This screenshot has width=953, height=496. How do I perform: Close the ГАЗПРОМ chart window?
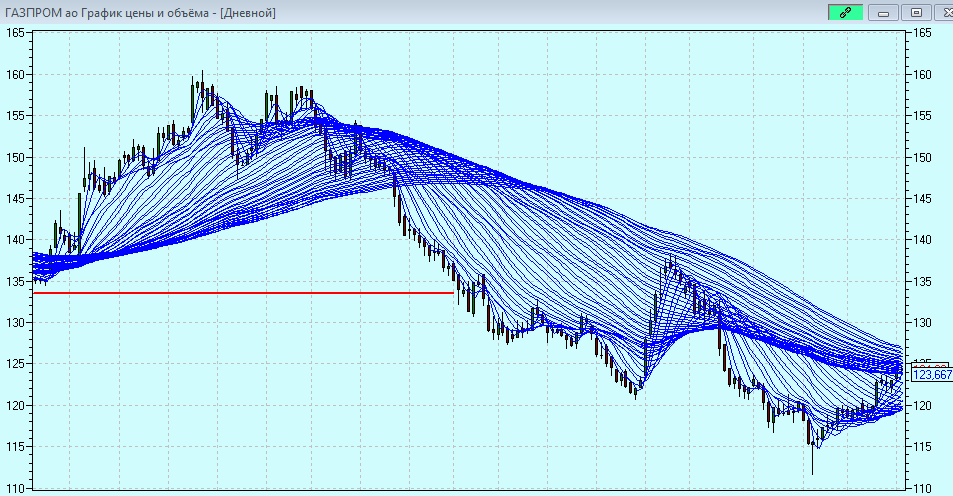click(x=945, y=12)
